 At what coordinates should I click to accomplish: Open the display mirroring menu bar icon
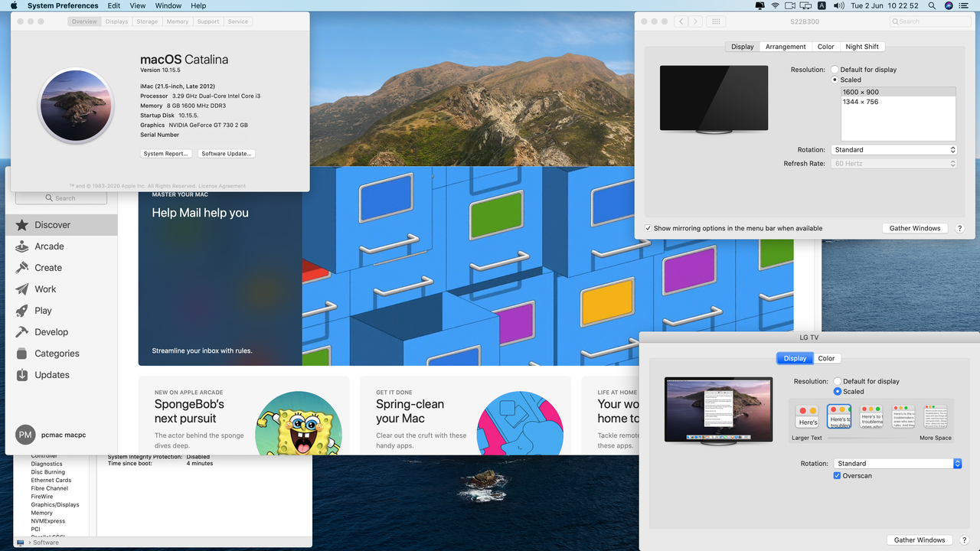click(x=806, y=5)
